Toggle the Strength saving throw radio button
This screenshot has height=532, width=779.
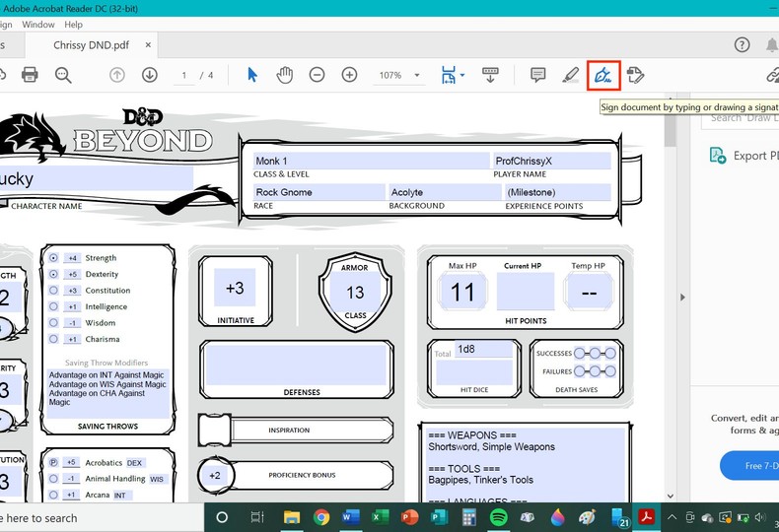coord(53,258)
